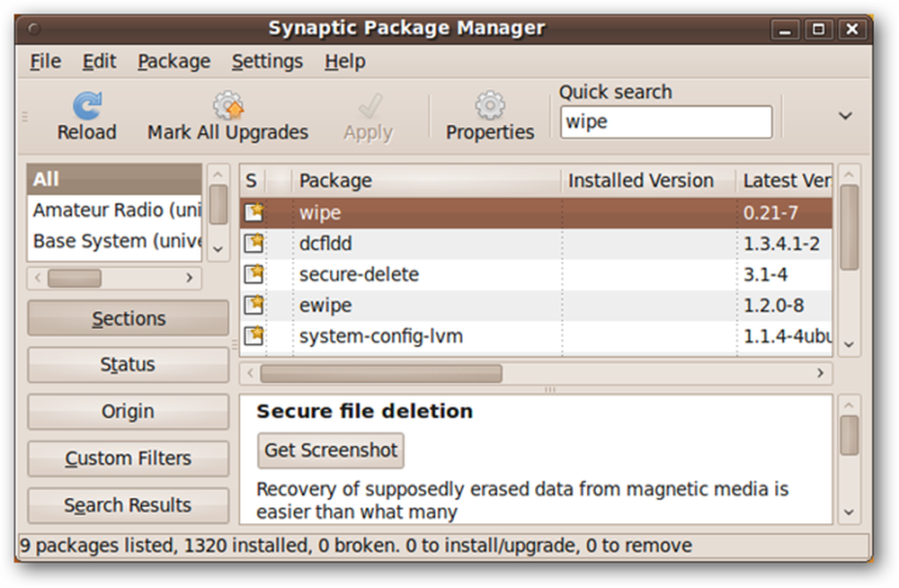Click the Secure file deletion heading
Viewport: 899px width, 588px height.
point(365,411)
